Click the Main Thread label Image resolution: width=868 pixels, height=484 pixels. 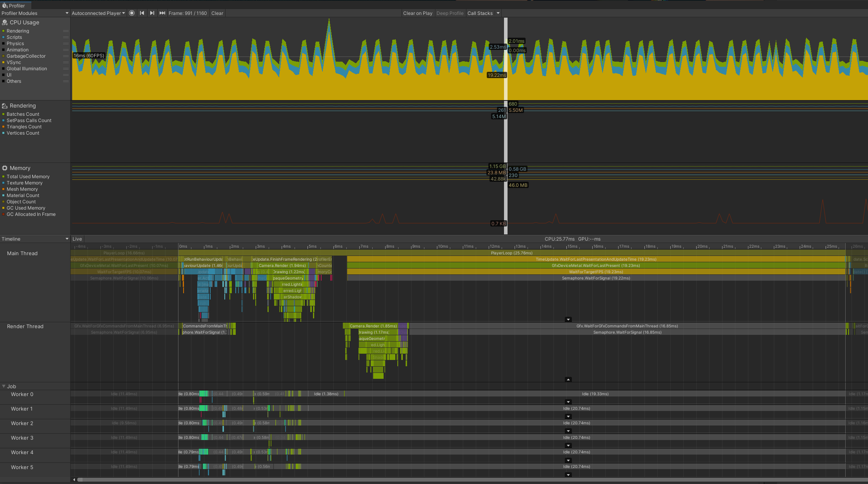pos(22,253)
